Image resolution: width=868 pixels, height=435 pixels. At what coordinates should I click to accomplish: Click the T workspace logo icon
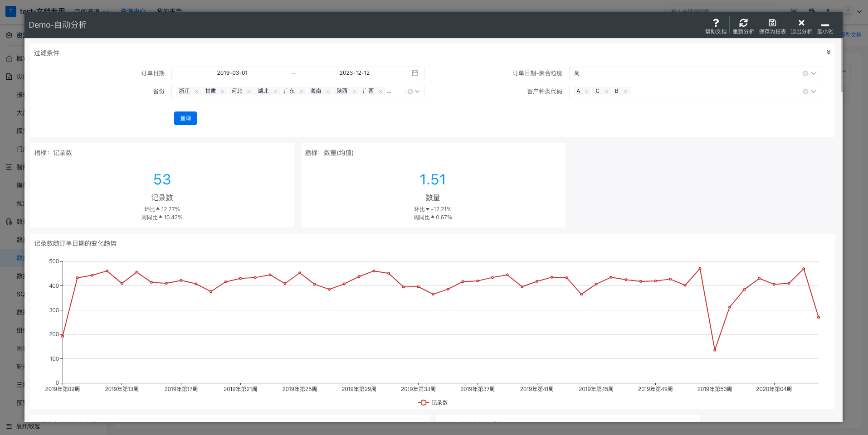click(x=10, y=11)
